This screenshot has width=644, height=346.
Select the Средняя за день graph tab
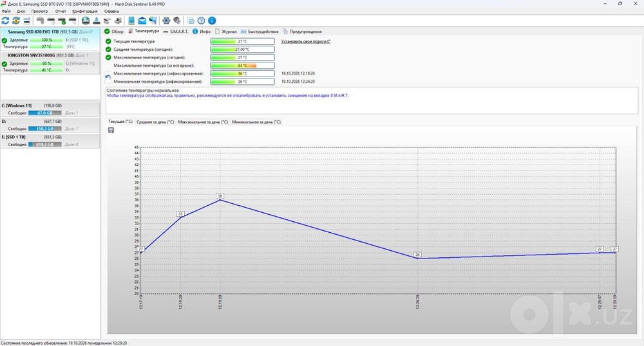(x=155, y=122)
